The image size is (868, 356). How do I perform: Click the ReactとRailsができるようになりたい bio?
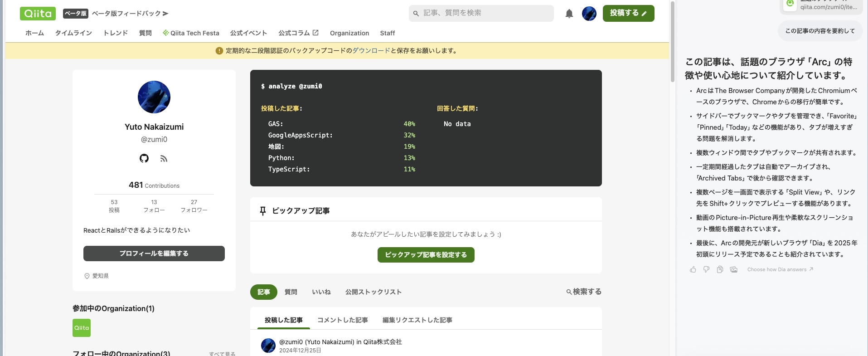coord(137,230)
